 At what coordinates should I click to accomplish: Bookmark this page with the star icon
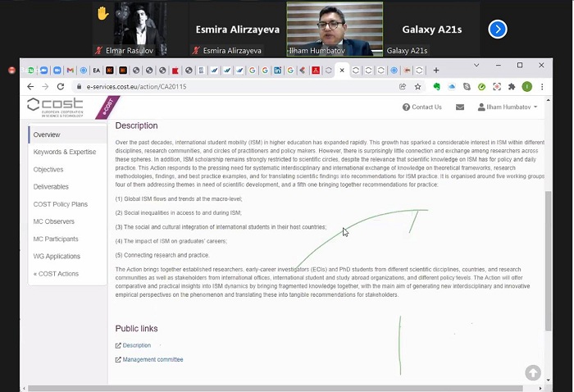[417, 87]
